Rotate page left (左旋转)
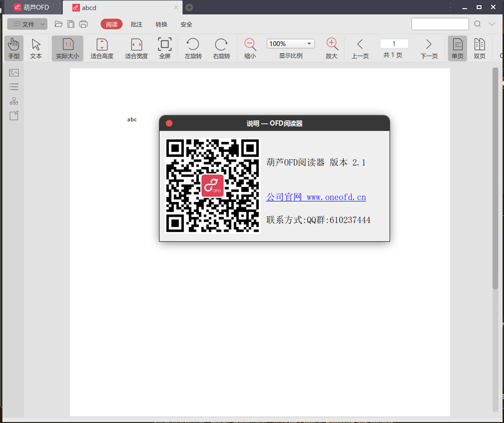This screenshot has height=423, width=504. (x=193, y=48)
